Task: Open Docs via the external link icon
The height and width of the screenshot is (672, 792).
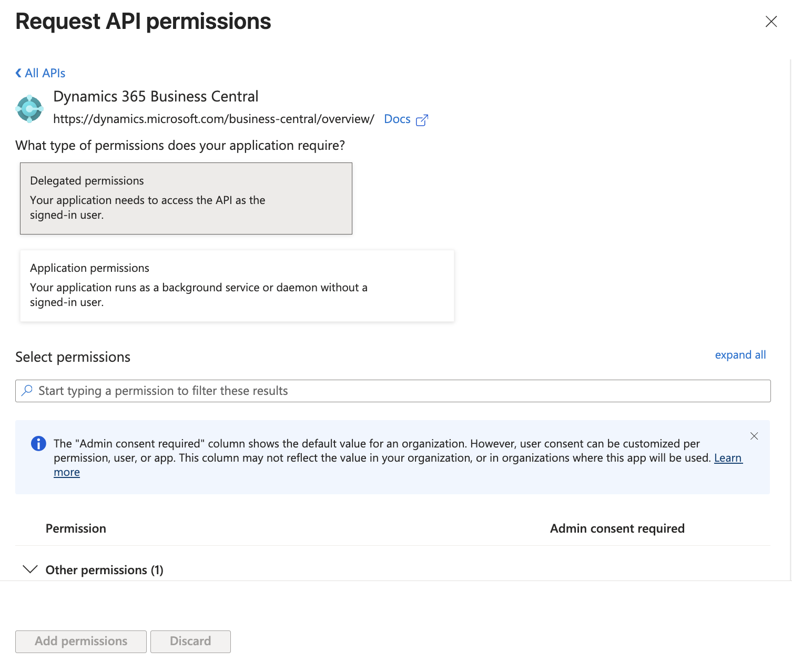Action: pyautogui.click(x=422, y=120)
